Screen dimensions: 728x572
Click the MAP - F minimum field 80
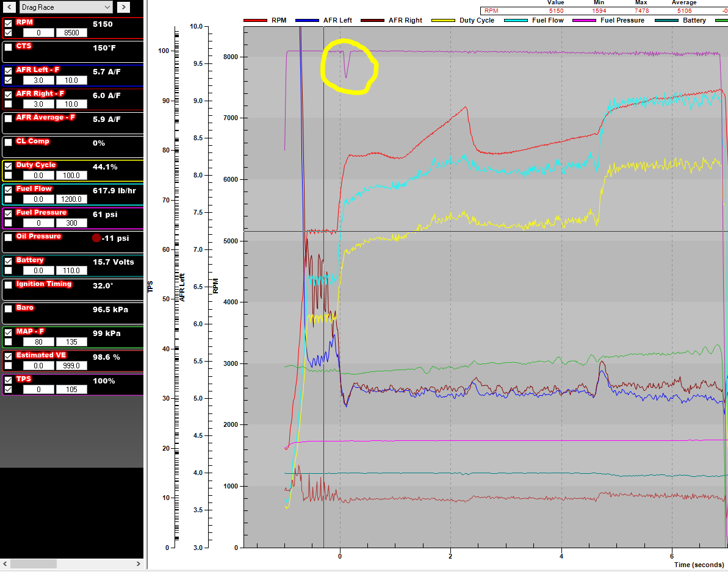[38, 342]
